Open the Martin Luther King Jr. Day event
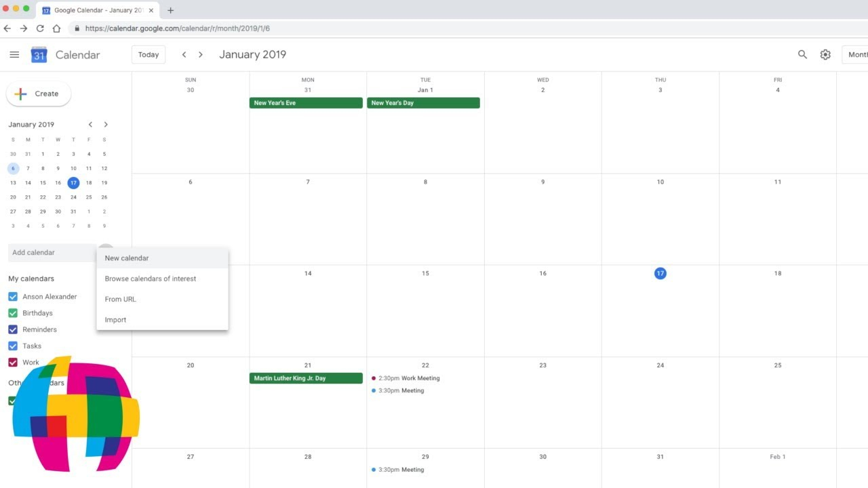Viewport: 868px width, 488px height. 306,378
